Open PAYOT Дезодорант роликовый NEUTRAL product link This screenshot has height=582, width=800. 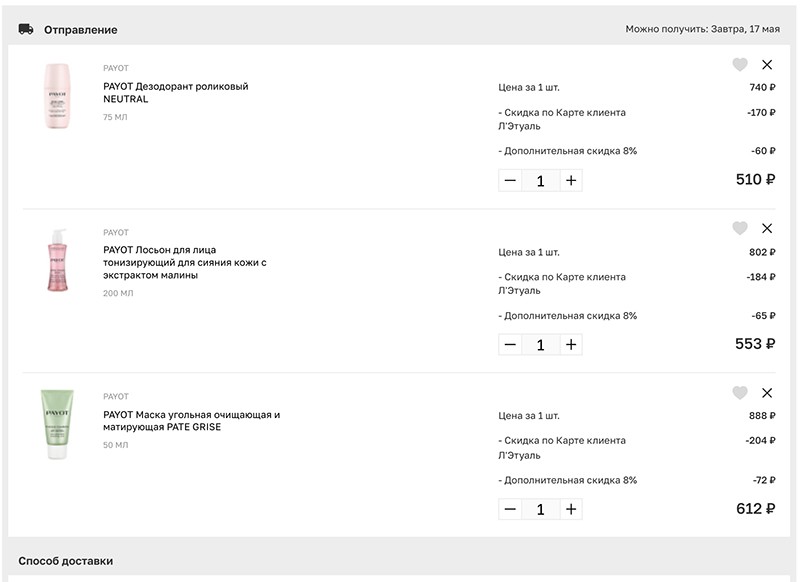[x=176, y=93]
